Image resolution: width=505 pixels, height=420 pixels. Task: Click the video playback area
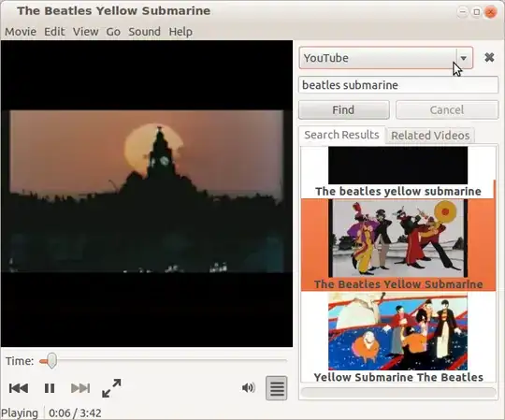coord(147,194)
